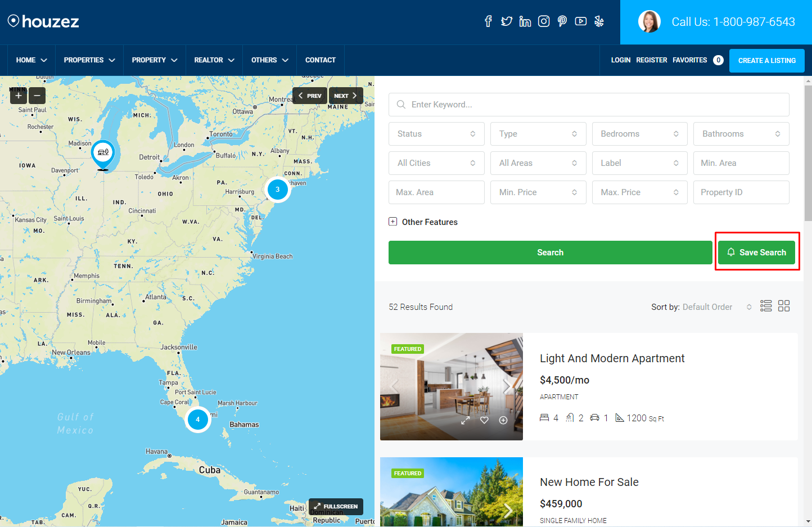Open the Pinterest social icon

tap(562, 21)
